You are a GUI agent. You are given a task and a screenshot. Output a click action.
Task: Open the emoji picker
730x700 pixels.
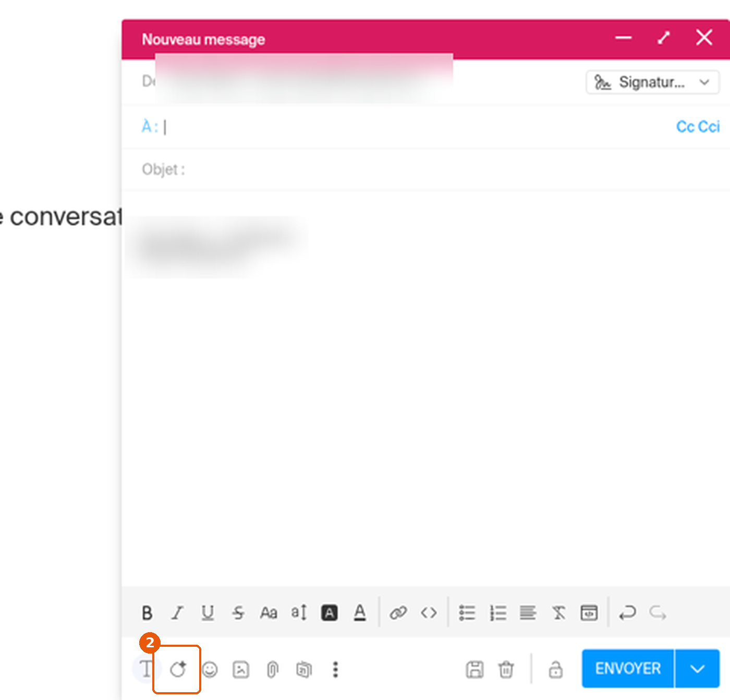click(210, 669)
